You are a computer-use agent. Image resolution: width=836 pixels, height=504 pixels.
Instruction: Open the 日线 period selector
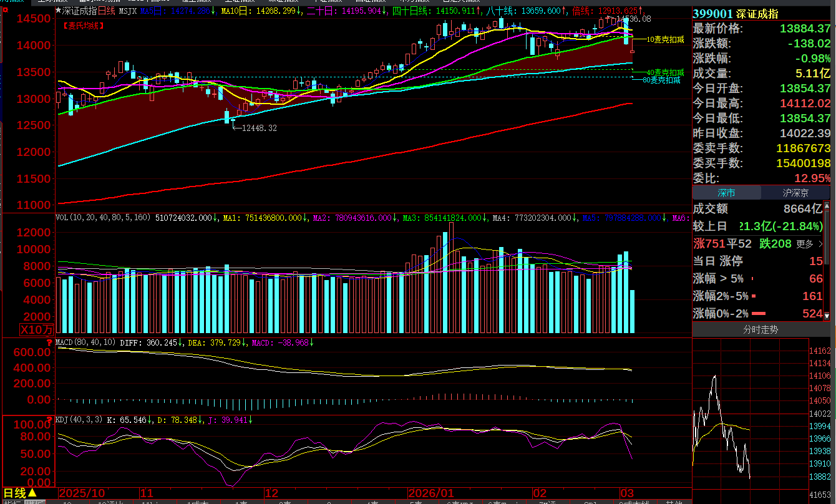point(20,493)
